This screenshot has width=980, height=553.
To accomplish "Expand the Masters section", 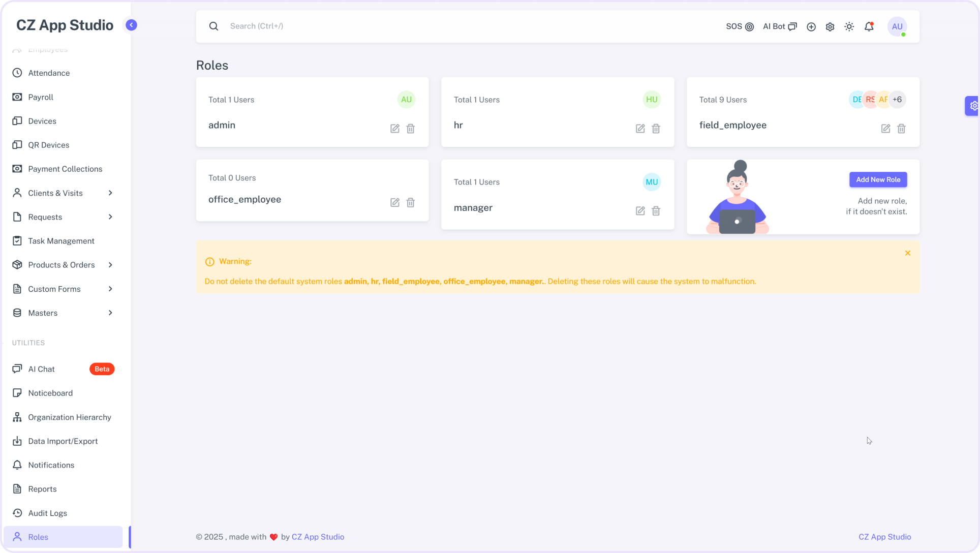I will tap(110, 313).
